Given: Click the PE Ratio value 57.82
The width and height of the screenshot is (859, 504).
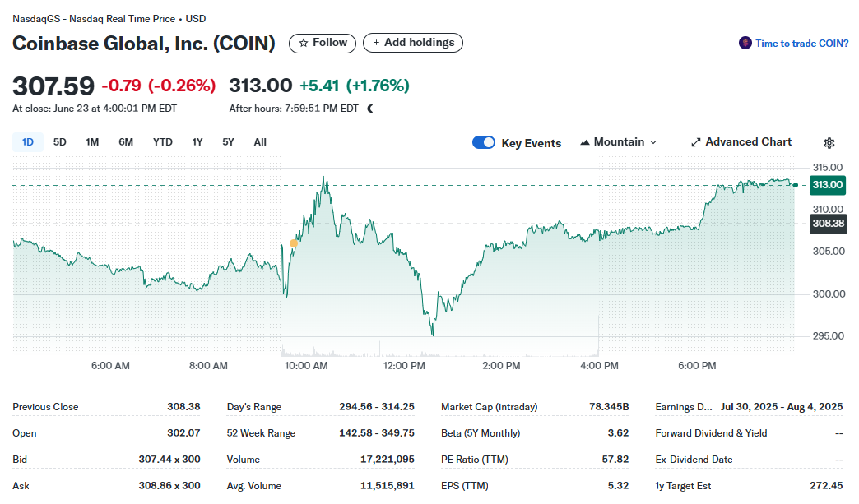Looking at the screenshot, I should coord(615,459).
